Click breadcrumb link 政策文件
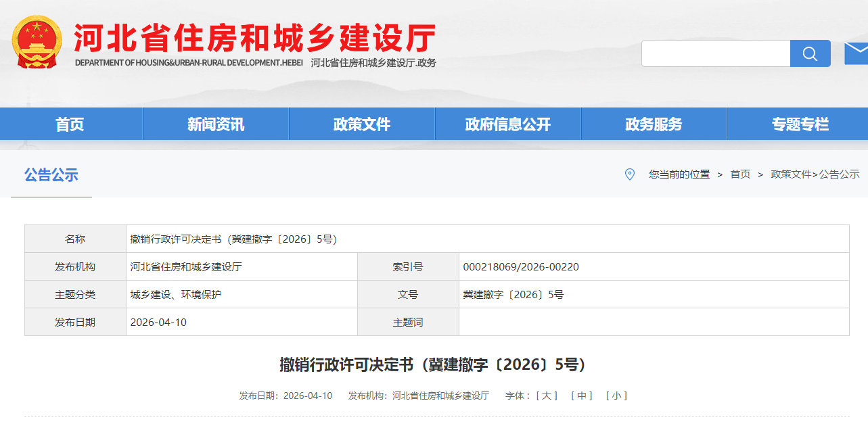The image size is (868, 428). [x=791, y=174]
